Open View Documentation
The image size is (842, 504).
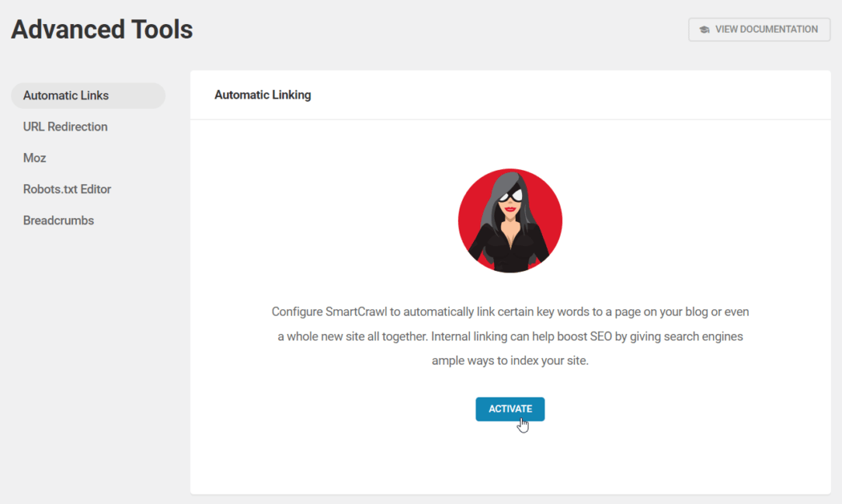759,29
